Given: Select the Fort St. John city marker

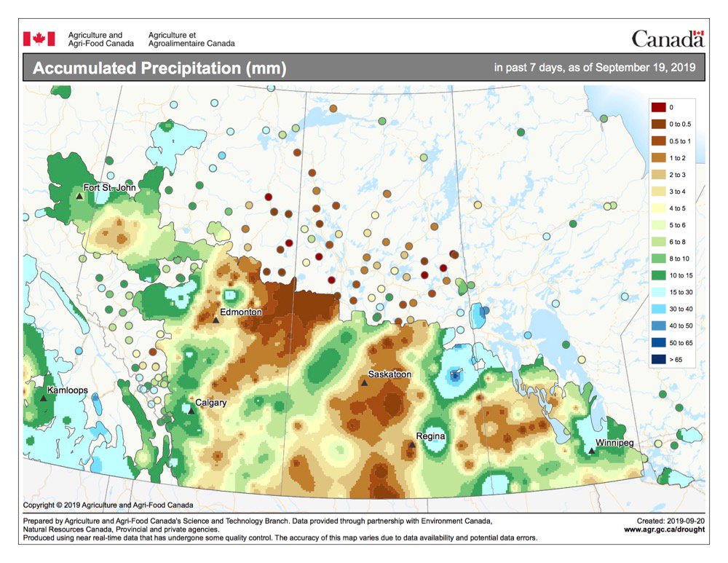Looking at the screenshot, I should tap(80, 194).
